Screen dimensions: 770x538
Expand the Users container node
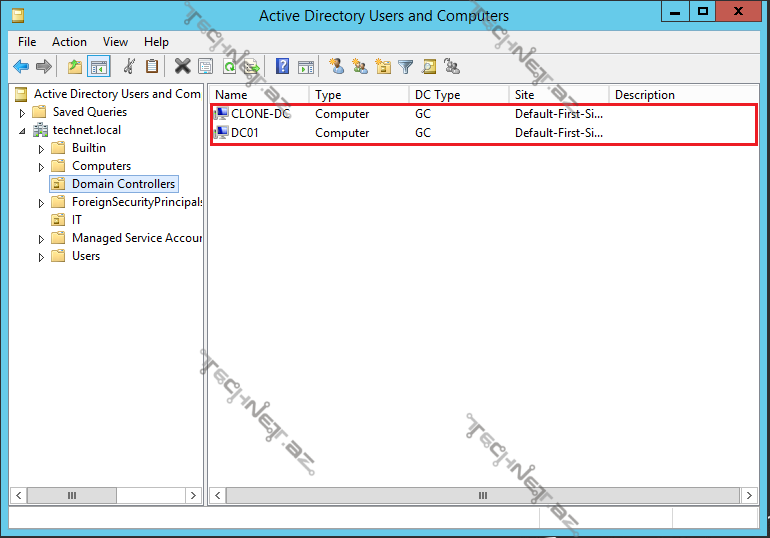coord(41,257)
